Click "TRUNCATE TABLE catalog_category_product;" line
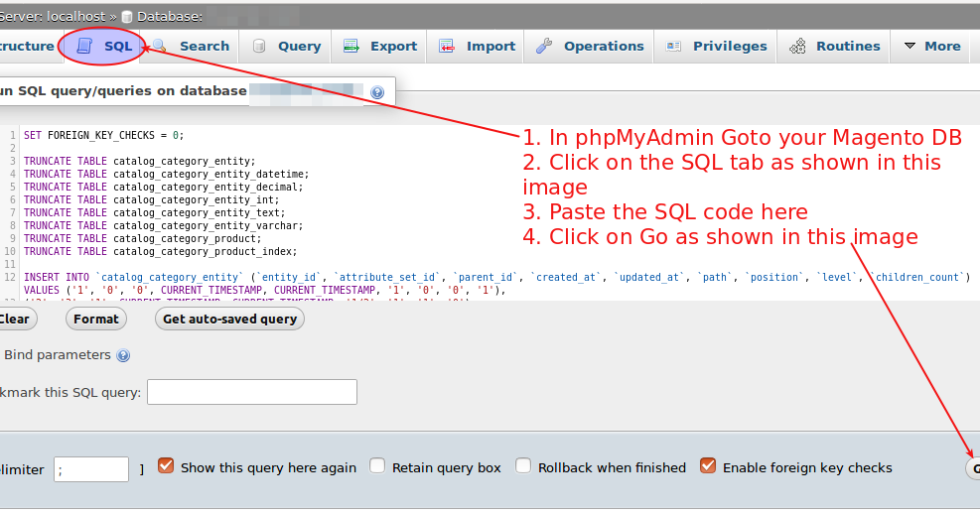The width and height of the screenshot is (980, 514). (x=143, y=238)
